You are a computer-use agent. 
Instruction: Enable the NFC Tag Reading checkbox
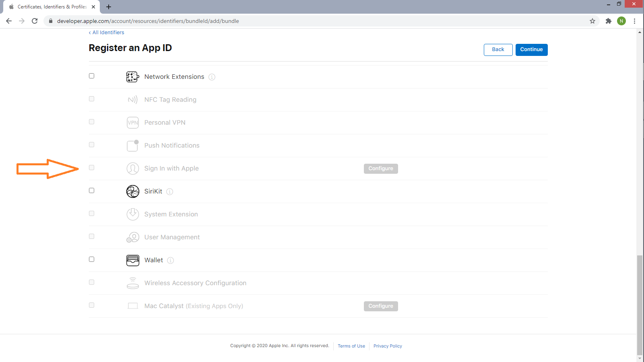92,99
